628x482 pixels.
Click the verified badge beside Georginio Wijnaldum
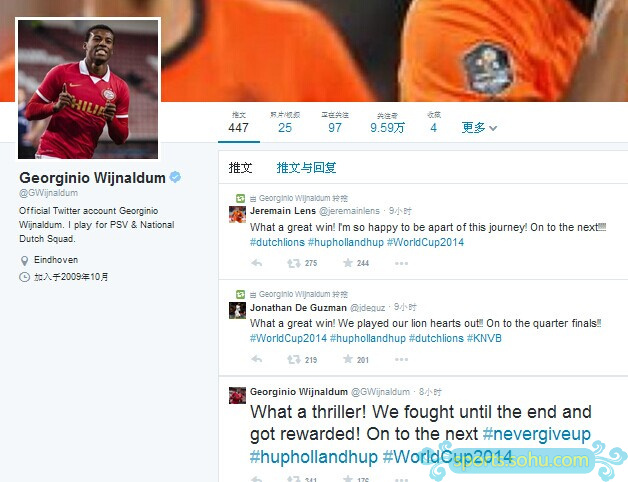coord(175,177)
